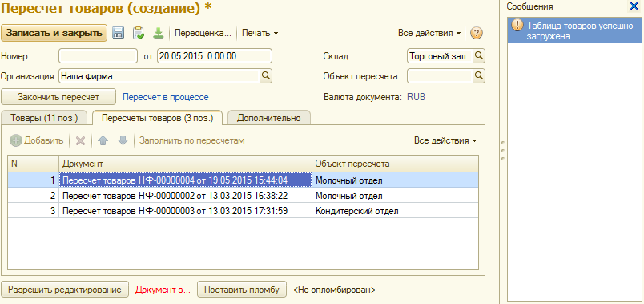The width and height of the screenshot is (644, 304).
Task: Switch to the Товары (11 поз.) tab
Action: point(43,118)
